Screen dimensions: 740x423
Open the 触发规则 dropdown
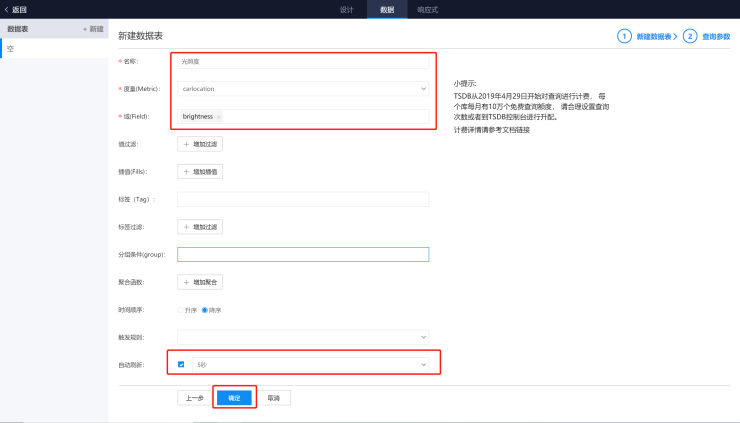click(x=303, y=337)
